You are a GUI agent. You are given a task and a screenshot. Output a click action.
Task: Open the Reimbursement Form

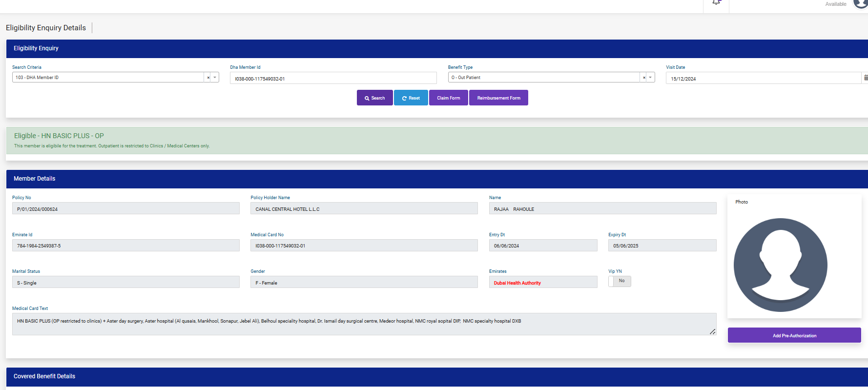coord(498,98)
